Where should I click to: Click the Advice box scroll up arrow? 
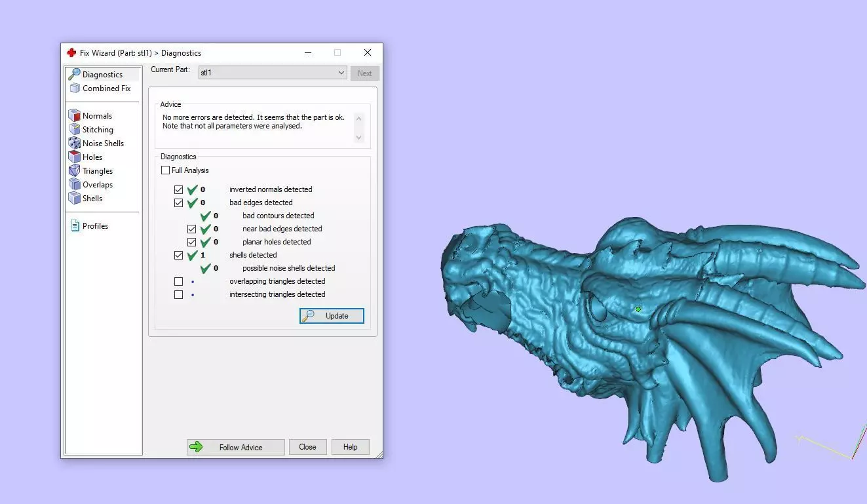point(358,118)
